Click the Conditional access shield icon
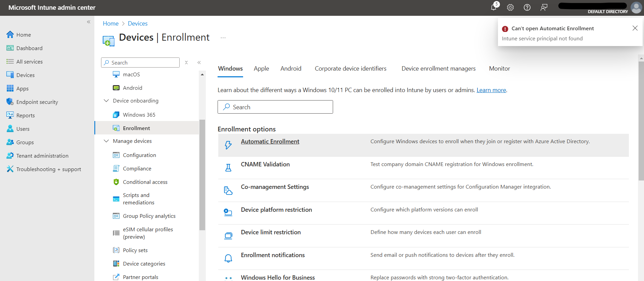The height and width of the screenshot is (281, 644). 116,182
